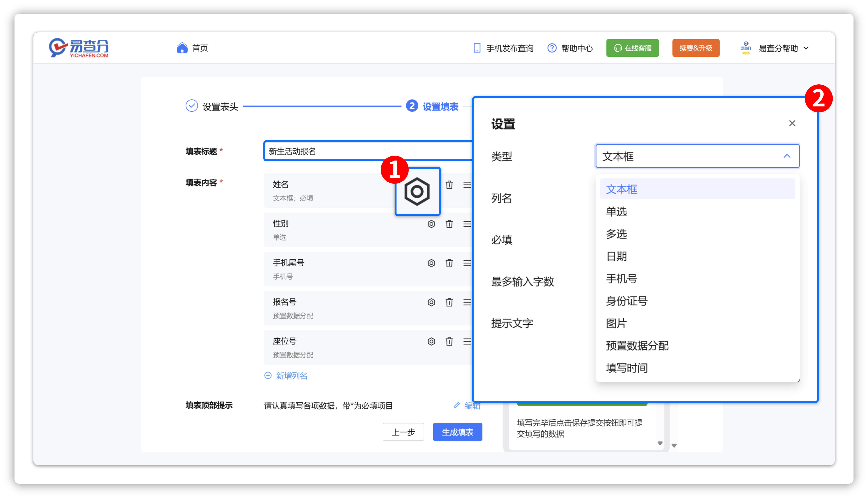Image resolution: width=868 pixels, height=499 pixels.
Task: Click the preview panel scroll down arrow
Action: click(660, 443)
